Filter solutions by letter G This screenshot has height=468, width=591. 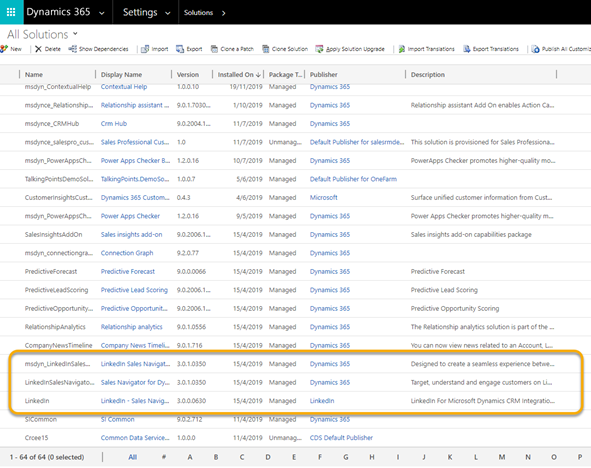[x=346, y=457]
